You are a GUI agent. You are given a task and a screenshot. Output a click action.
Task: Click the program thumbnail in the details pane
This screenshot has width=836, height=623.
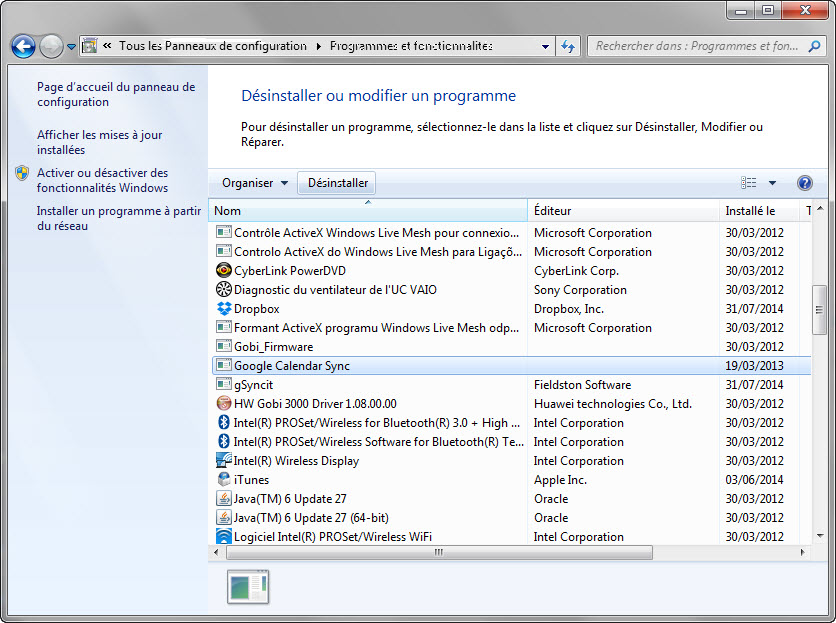(x=248, y=587)
